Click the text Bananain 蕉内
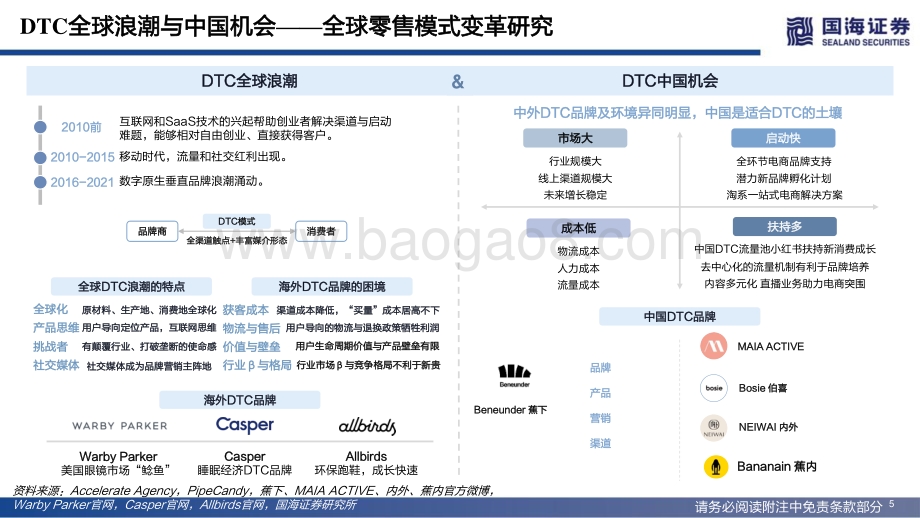 click(777, 466)
